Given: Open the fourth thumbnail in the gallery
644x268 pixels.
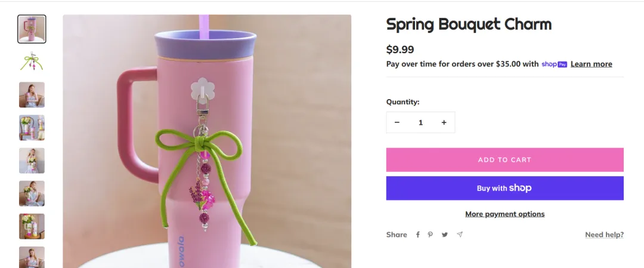Looking at the screenshot, I should click(x=32, y=128).
